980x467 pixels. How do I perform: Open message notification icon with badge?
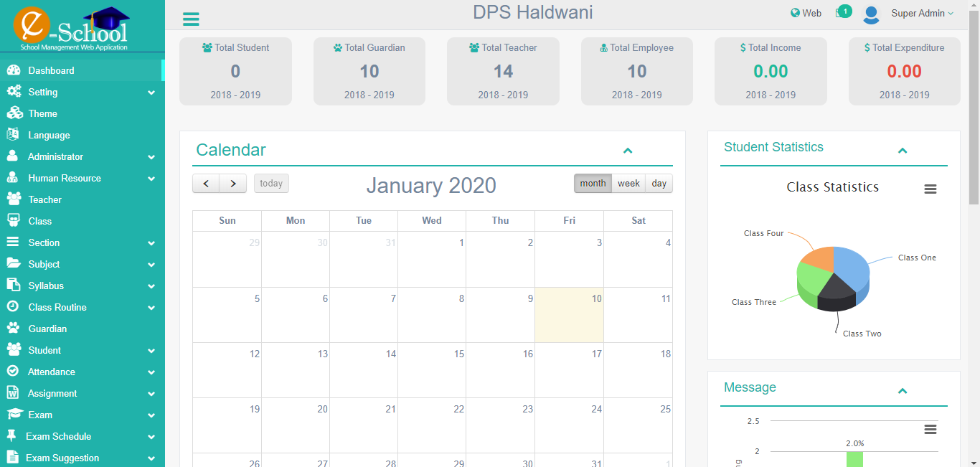click(843, 12)
